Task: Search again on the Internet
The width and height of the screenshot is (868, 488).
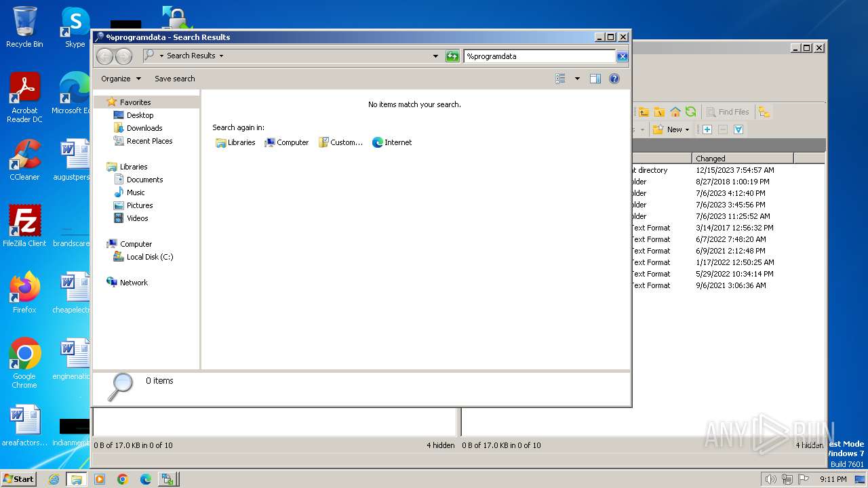Action: (392, 142)
